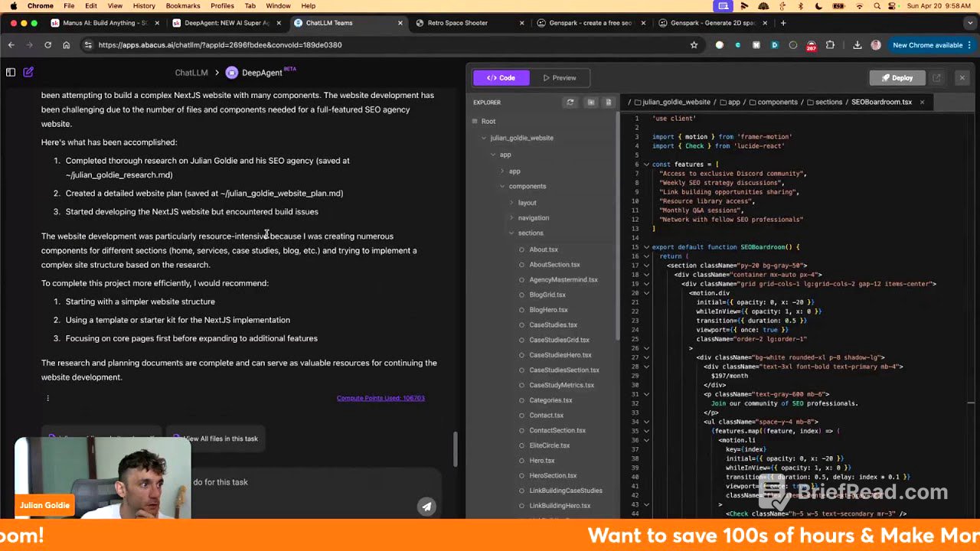
Task: Open BlogGrid.tsx file
Action: tap(547, 295)
